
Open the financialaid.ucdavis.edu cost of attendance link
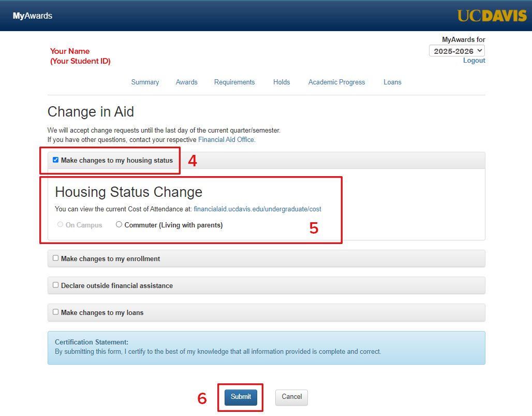(257, 209)
